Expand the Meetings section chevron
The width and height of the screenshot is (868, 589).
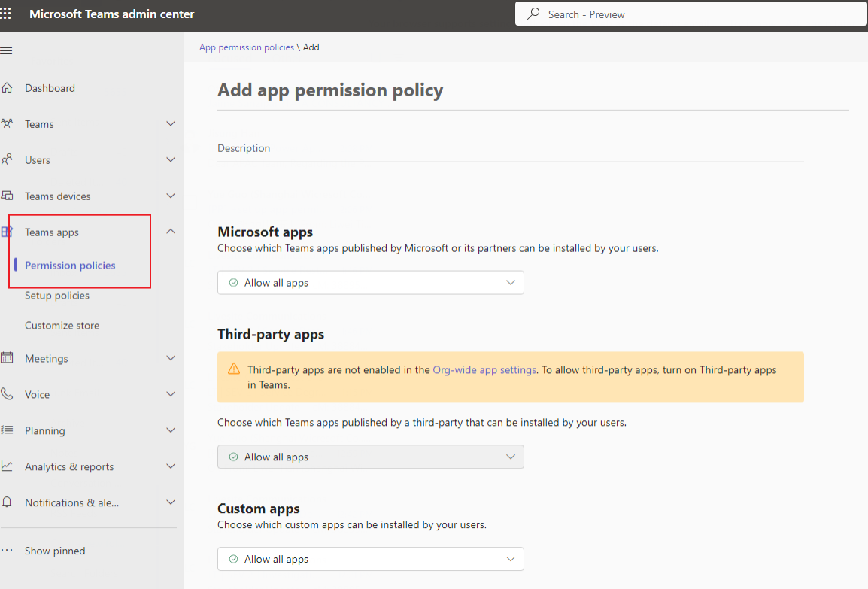click(171, 357)
